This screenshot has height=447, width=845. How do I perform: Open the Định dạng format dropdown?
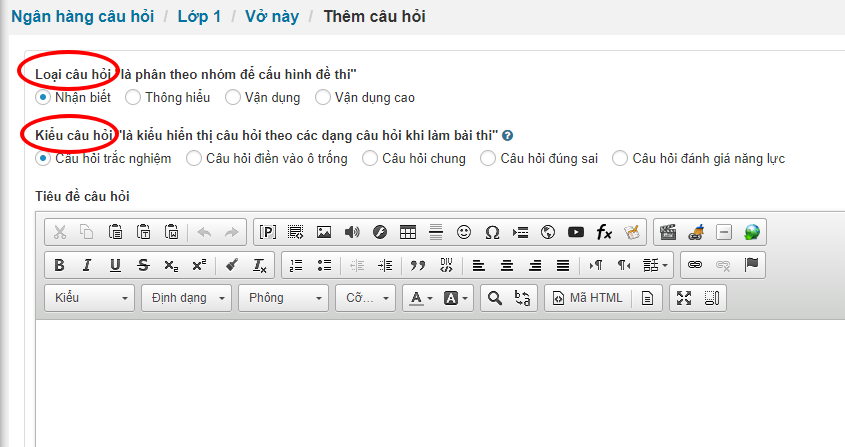(186, 298)
